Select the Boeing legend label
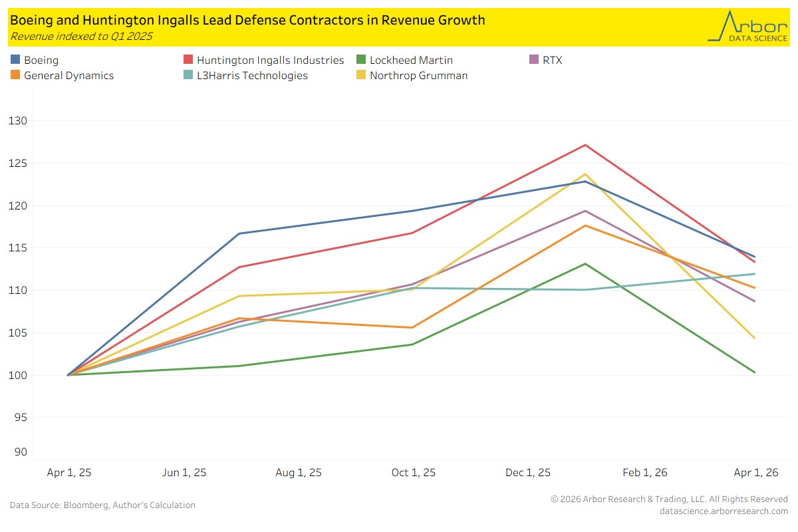The image size is (798, 532). click(x=41, y=61)
